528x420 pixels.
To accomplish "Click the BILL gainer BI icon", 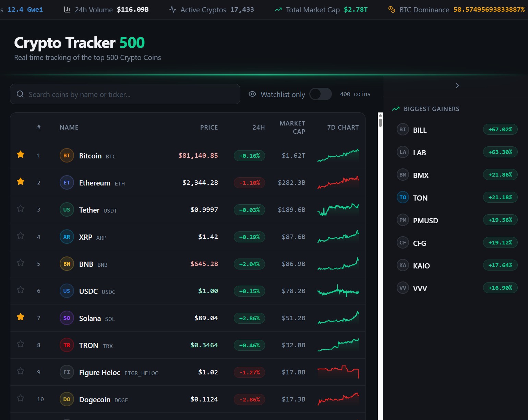I will click(403, 129).
